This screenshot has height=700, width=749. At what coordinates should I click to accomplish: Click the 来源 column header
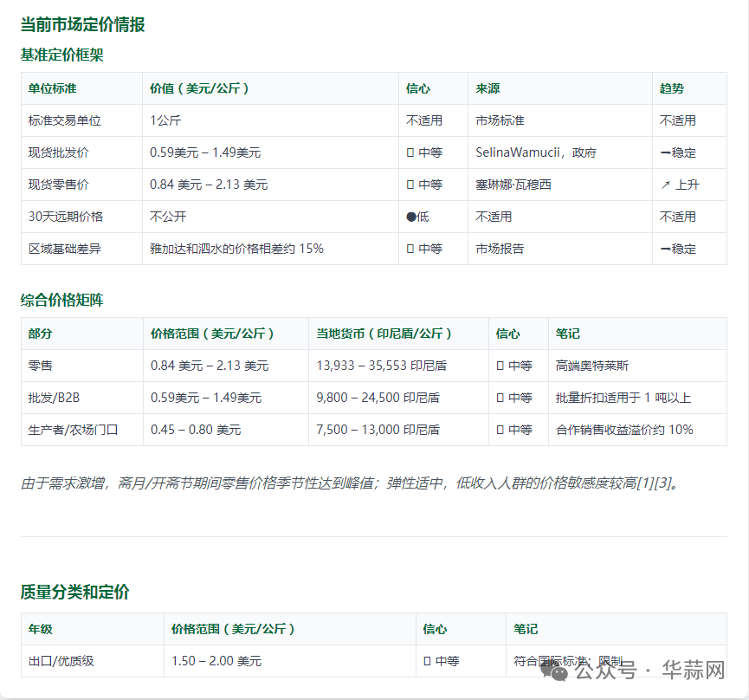pos(484,88)
